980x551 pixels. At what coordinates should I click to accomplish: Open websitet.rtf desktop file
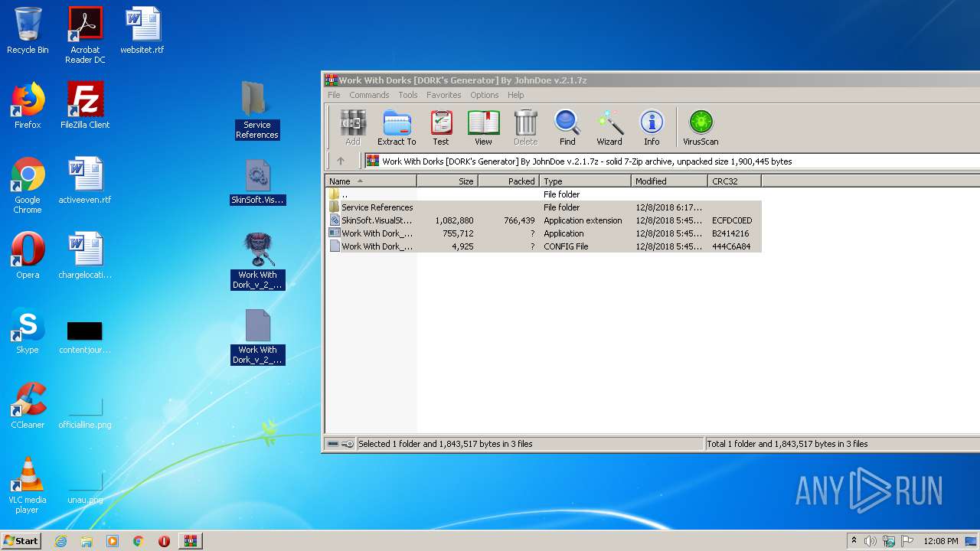[142, 32]
